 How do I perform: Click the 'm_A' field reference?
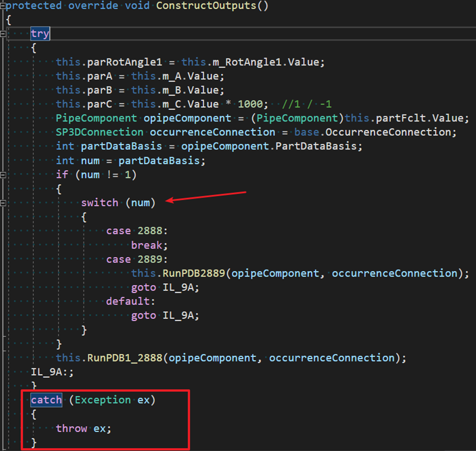click(172, 76)
